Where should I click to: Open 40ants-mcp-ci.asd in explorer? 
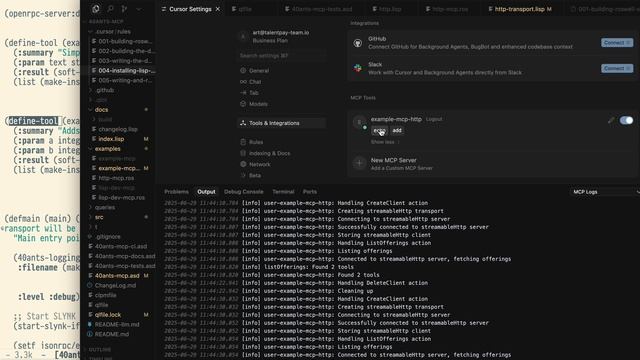tap(120, 247)
